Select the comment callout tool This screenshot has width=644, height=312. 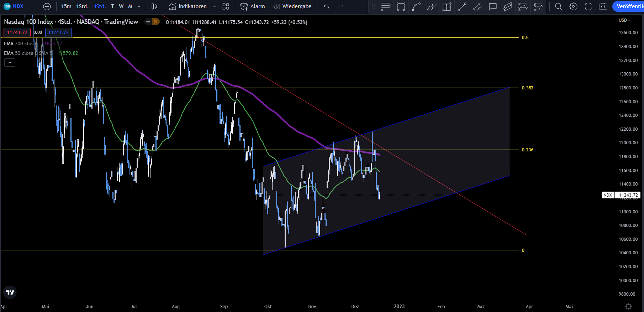492,6
